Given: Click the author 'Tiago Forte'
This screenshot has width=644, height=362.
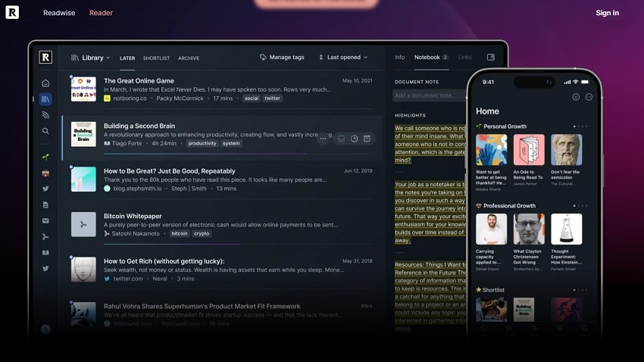Looking at the screenshot, I should pyautogui.click(x=127, y=143).
